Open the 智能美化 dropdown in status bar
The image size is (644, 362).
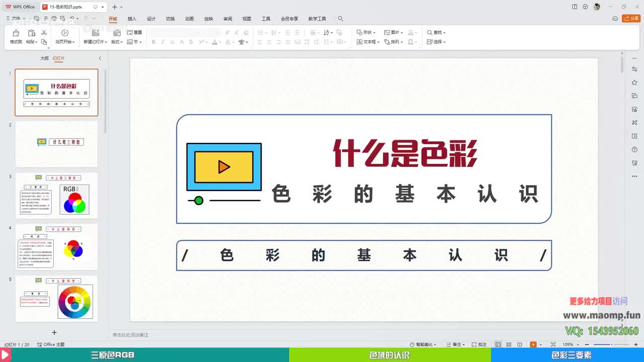pyautogui.click(x=423, y=344)
